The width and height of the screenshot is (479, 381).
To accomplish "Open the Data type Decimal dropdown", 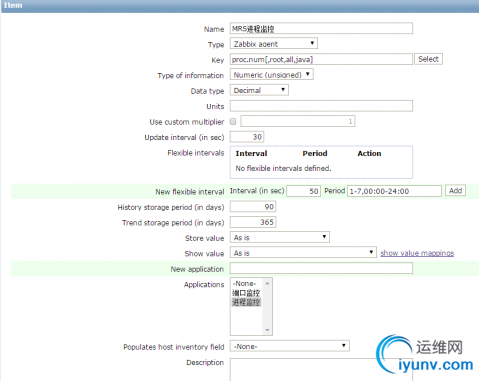I will [x=259, y=90].
